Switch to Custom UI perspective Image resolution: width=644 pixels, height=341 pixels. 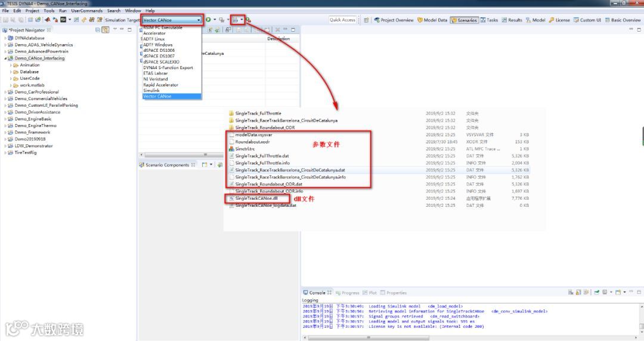click(x=587, y=20)
